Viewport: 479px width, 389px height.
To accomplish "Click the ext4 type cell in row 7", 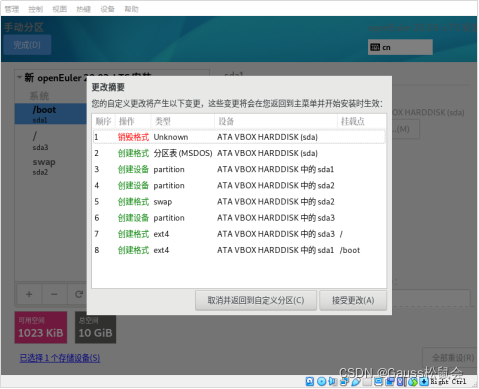I will point(161,234).
